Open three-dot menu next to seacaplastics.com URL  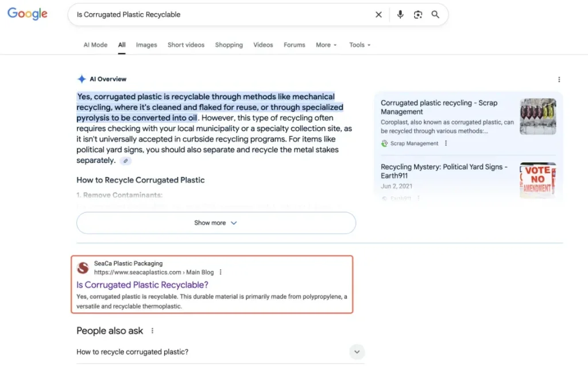220,272
